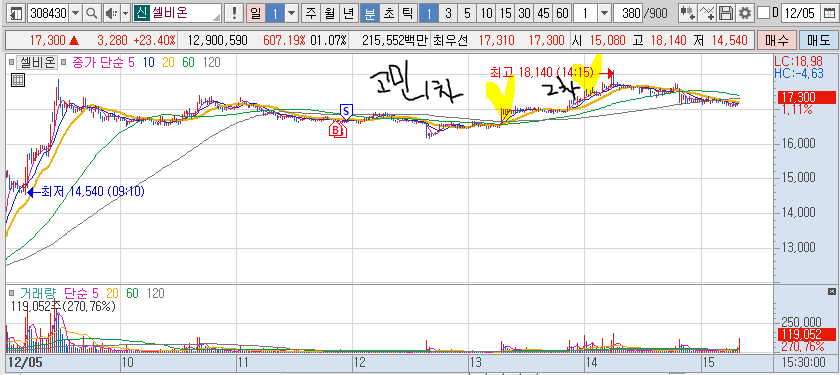The height and width of the screenshot is (375, 840).
Task: Toggle the D checkbox beside the date
Action: [x=764, y=13]
